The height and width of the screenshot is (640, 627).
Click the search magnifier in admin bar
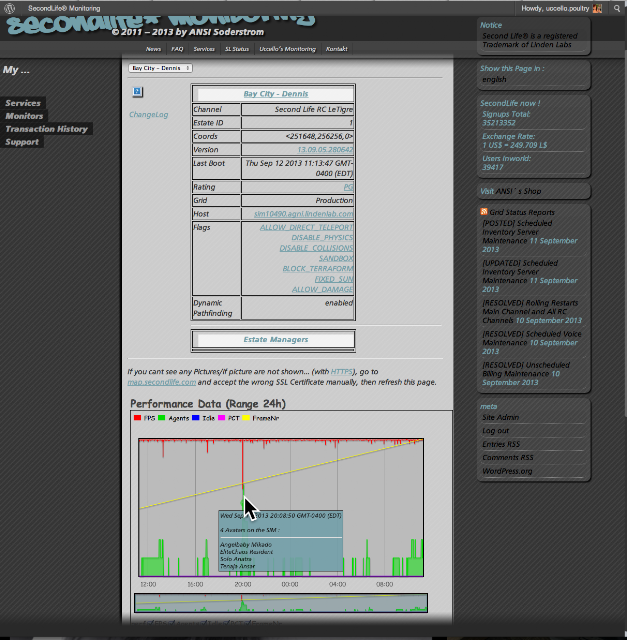coord(616,8)
